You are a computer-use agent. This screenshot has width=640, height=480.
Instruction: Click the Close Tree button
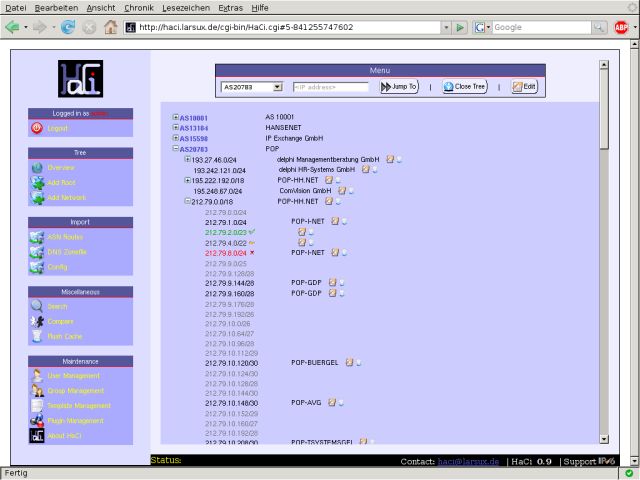tap(465, 87)
